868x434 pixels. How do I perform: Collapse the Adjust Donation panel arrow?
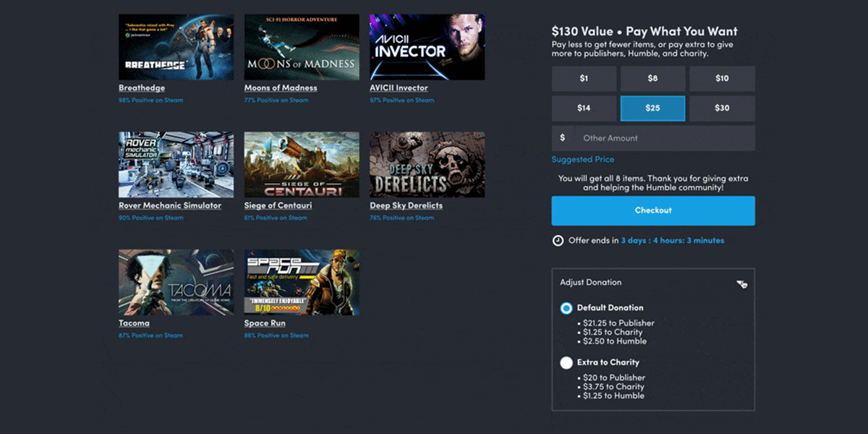point(740,283)
